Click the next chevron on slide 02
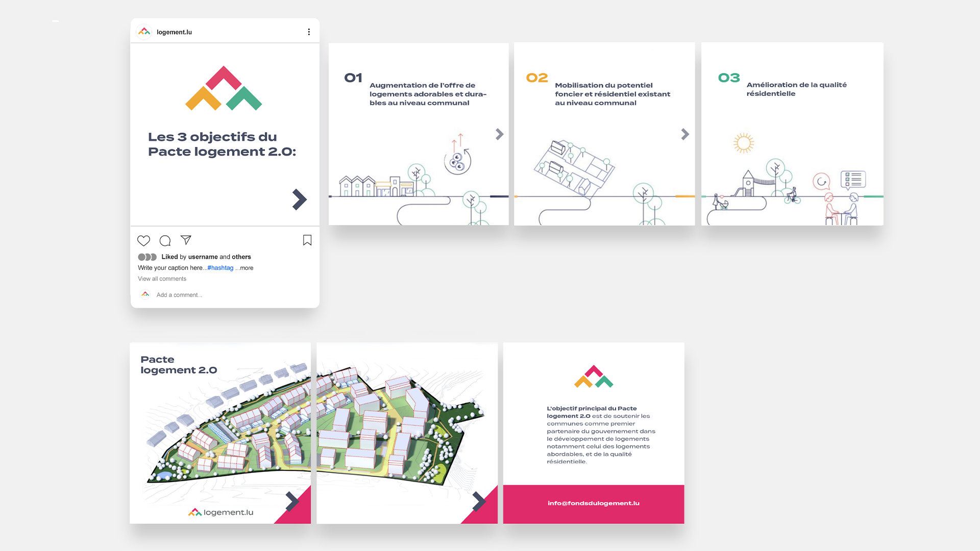 click(685, 134)
